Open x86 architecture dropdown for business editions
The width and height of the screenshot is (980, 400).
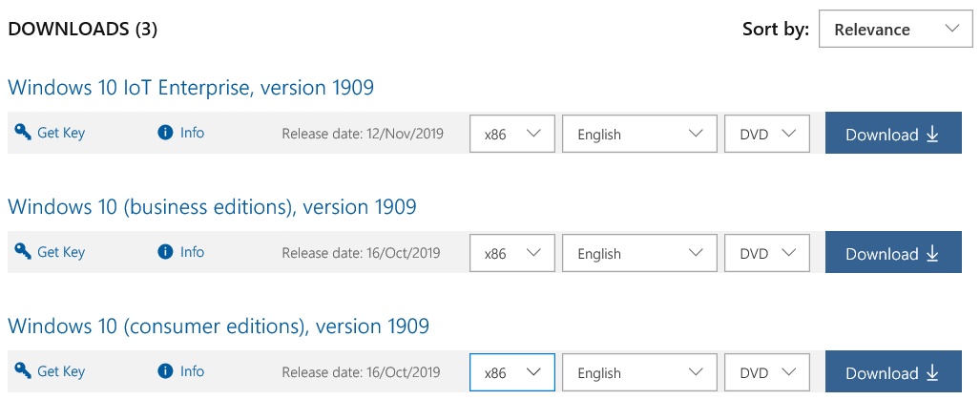point(511,252)
